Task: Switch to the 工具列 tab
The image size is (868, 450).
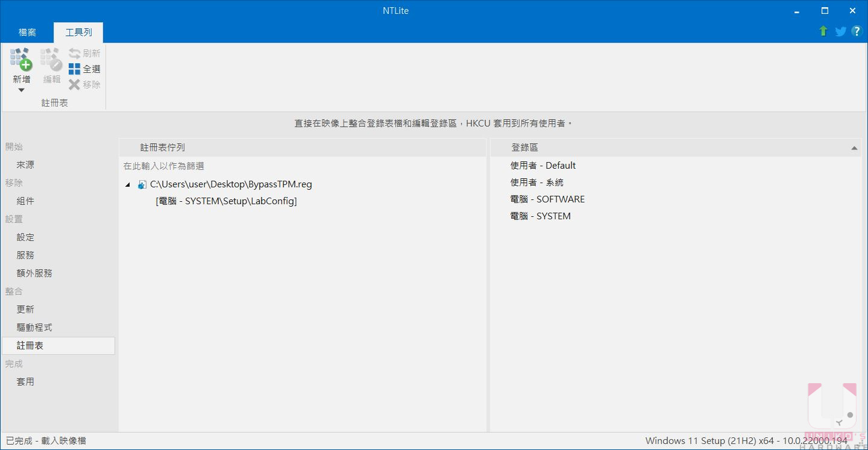Action: coord(78,33)
